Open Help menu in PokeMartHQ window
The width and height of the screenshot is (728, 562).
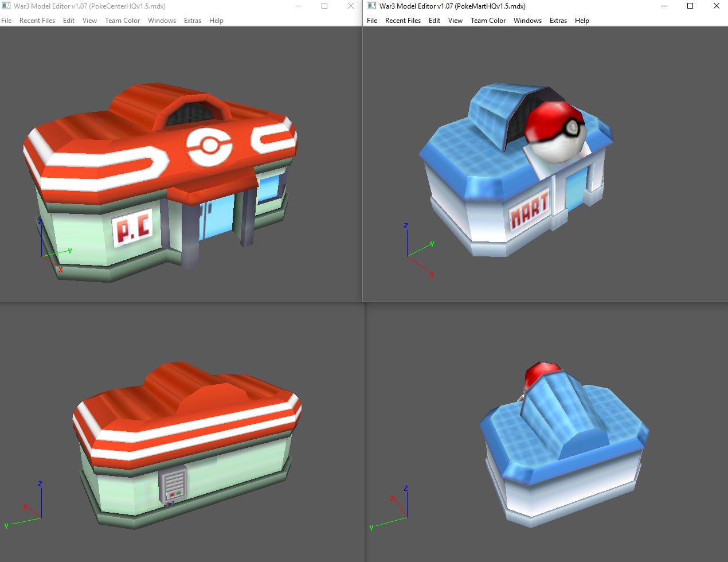(x=582, y=21)
